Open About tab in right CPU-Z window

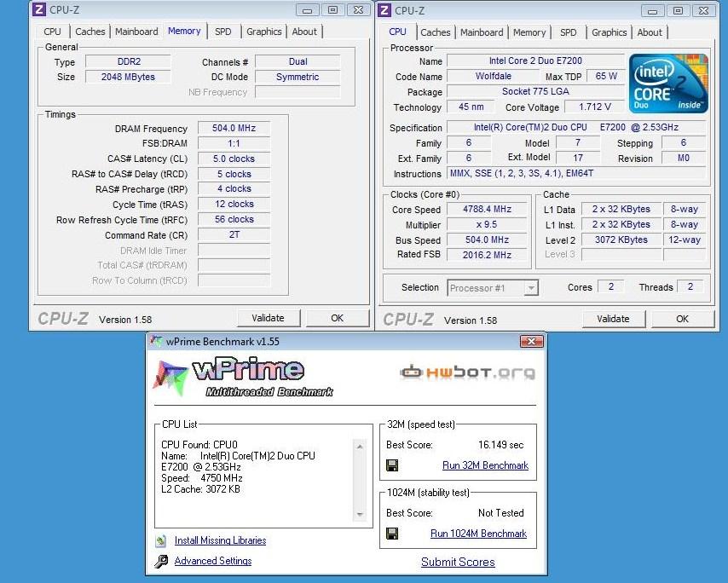pyautogui.click(x=650, y=32)
